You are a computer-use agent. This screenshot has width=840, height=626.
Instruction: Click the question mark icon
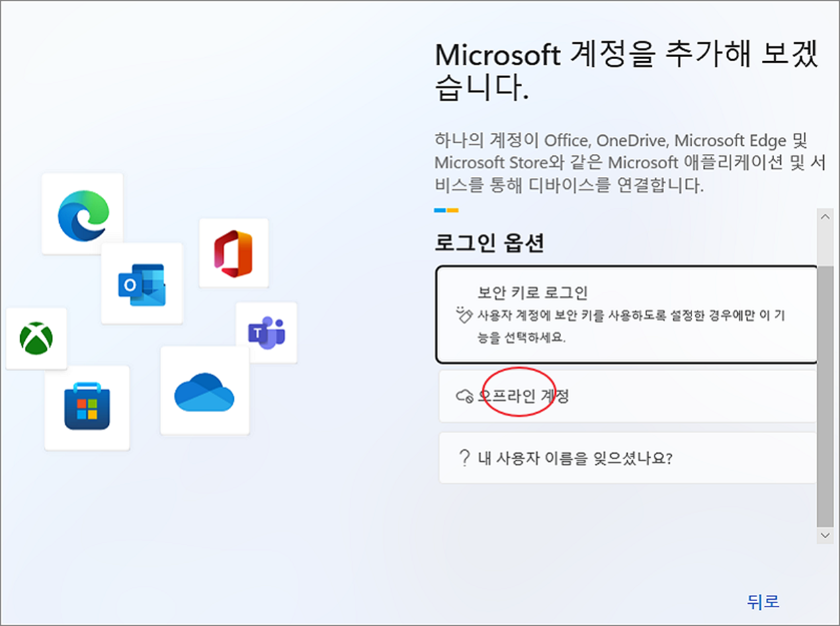464,459
